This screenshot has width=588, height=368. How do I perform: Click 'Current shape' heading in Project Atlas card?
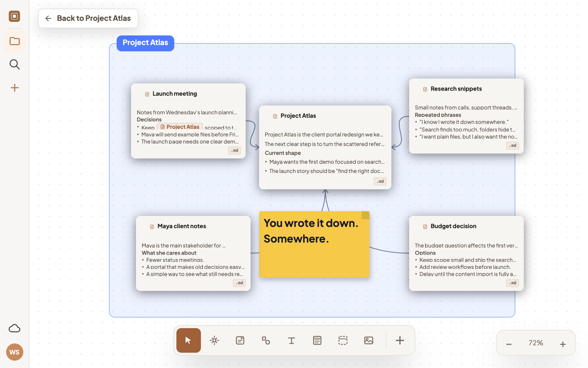tap(283, 153)
